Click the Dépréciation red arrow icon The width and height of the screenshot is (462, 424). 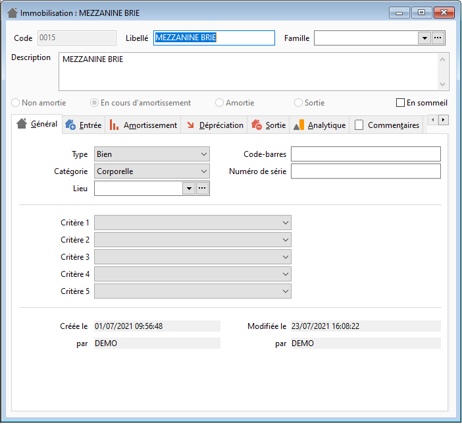(x=190, y=125)
